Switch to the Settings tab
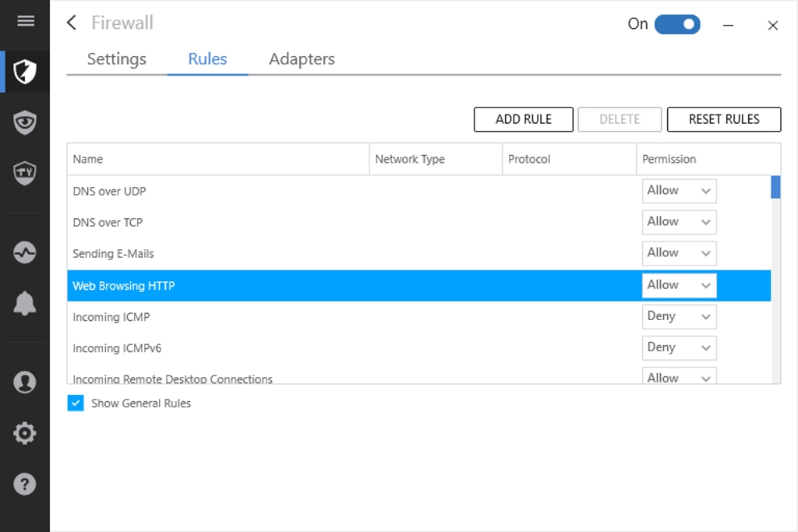 (117, 59)
